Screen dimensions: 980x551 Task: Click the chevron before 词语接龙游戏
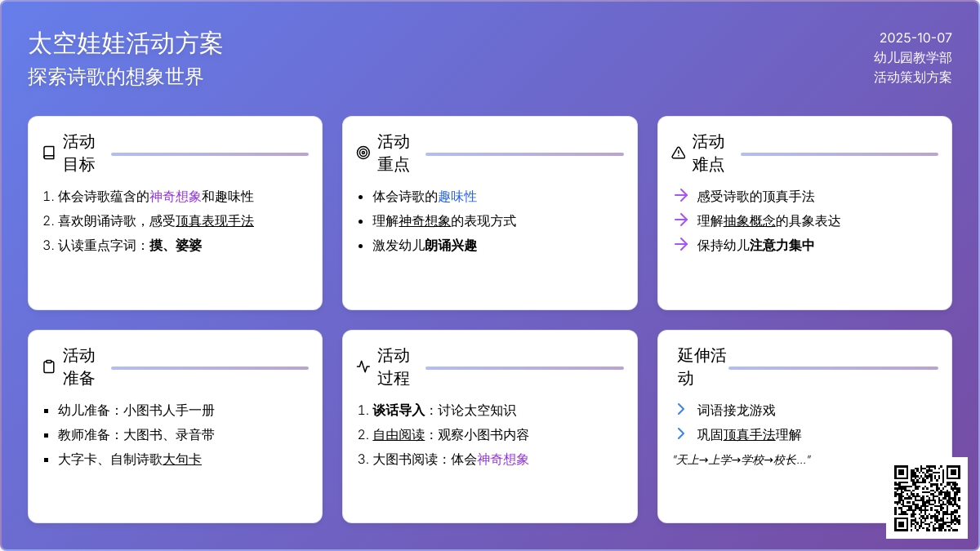coord(680,409)
